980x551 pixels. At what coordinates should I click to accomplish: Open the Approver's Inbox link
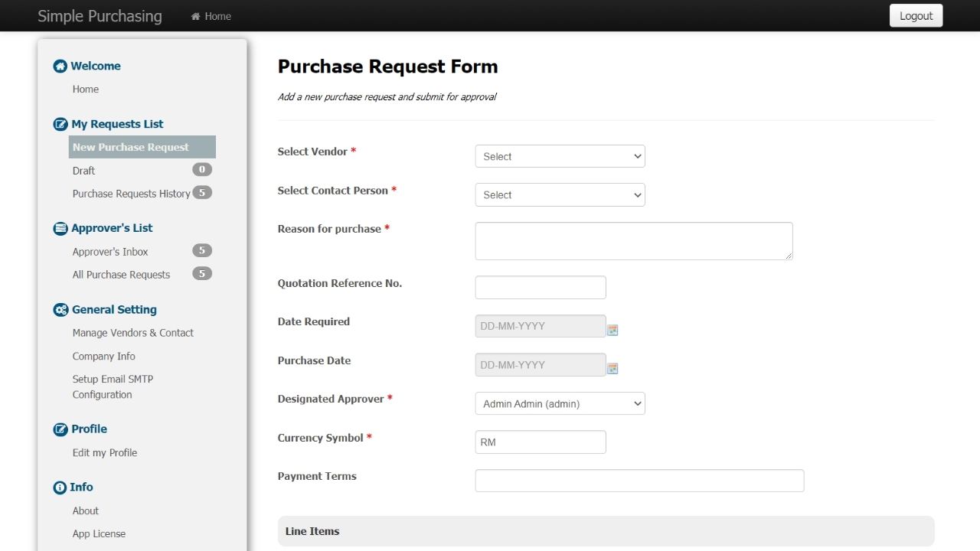(110, 252)
